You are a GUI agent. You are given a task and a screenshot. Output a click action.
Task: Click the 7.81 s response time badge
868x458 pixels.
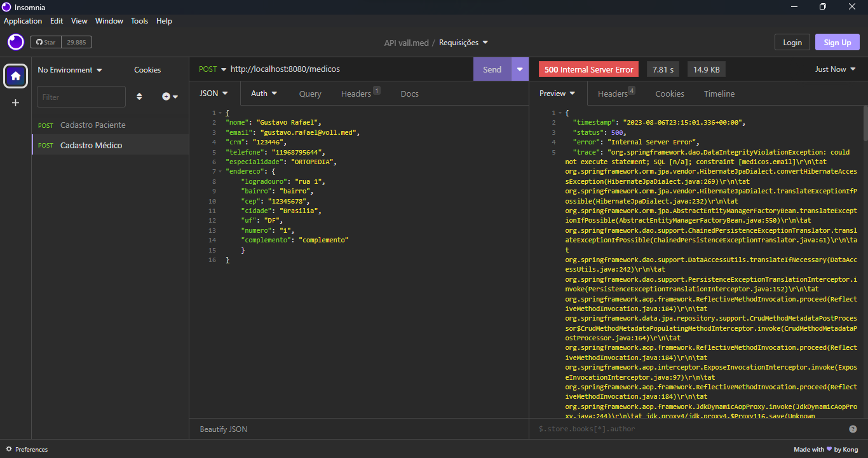(663, 69)
